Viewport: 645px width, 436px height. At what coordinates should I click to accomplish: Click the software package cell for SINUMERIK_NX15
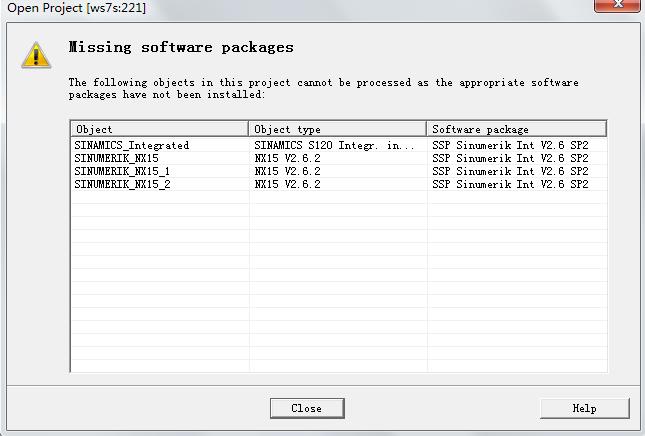point(510,158)
